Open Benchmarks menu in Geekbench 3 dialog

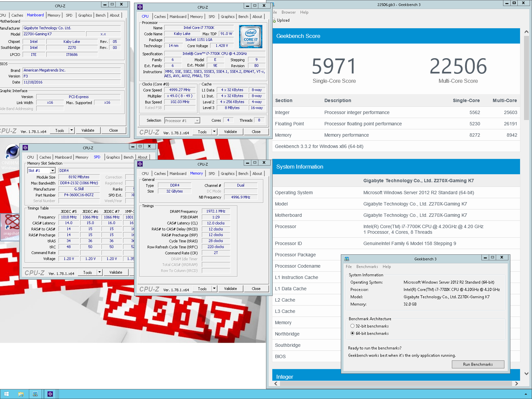[367, 267]
